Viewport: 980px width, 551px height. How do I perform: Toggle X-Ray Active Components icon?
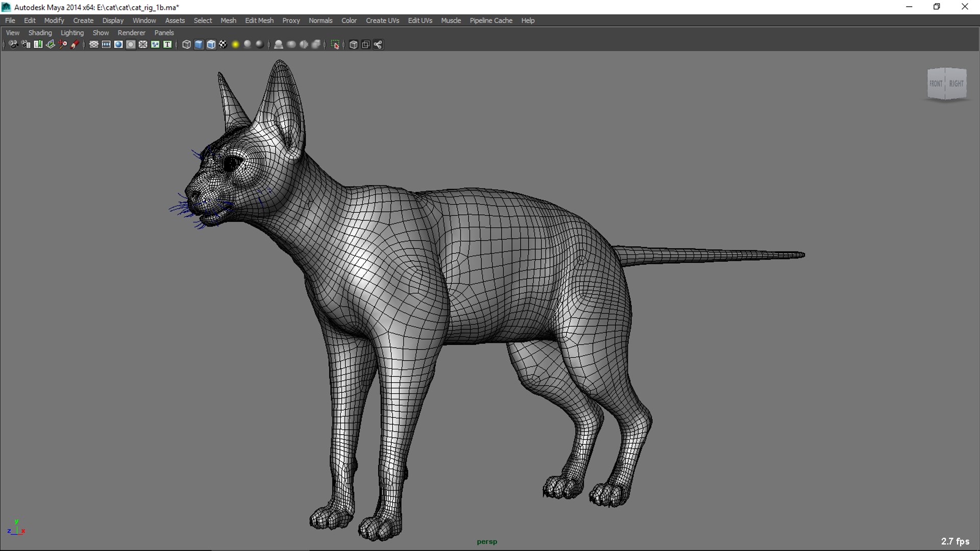coord(304,44)
